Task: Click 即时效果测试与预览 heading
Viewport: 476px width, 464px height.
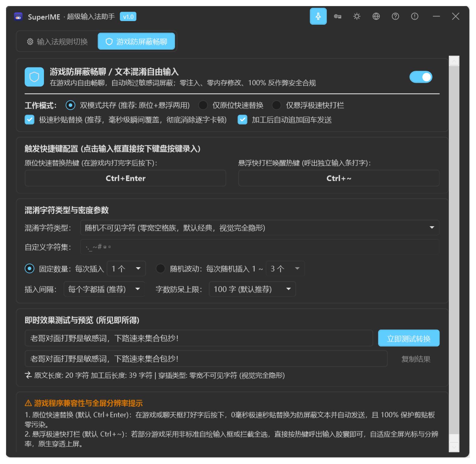Action: point(82,320)
